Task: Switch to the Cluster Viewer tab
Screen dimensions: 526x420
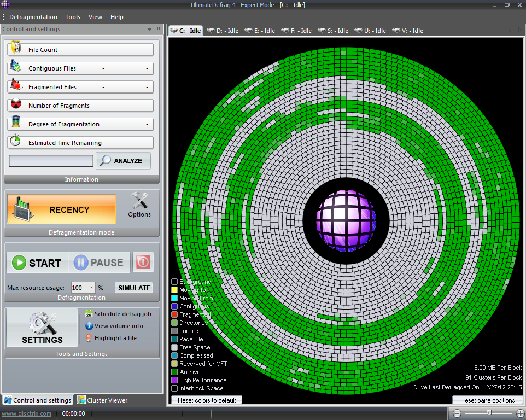Action: coord(102,400)
